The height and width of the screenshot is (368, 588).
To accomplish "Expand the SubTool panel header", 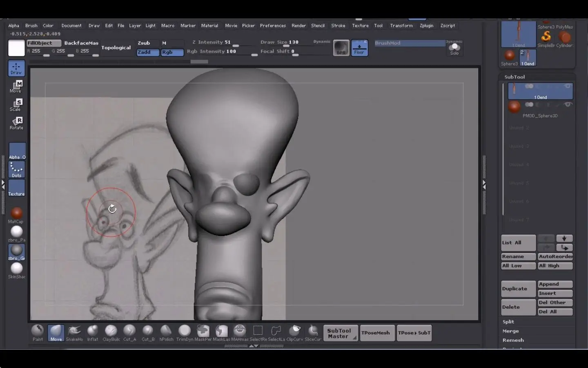I will [x=514, y=77].
